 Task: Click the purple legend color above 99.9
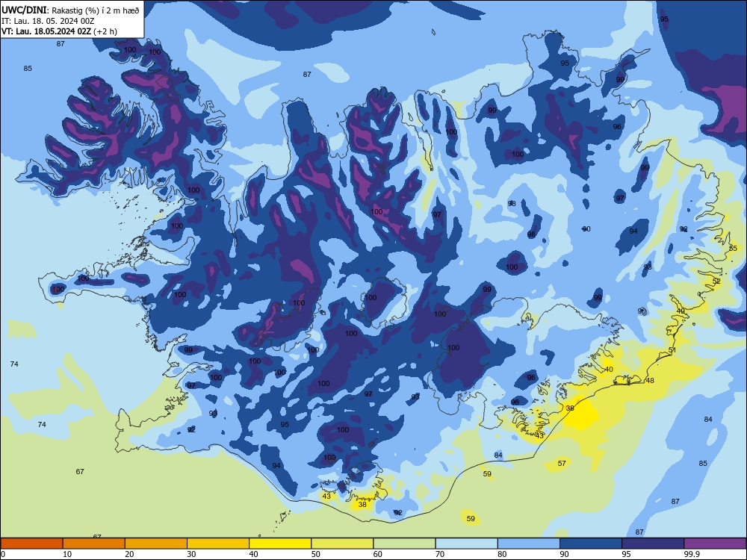tap(715, 544)
